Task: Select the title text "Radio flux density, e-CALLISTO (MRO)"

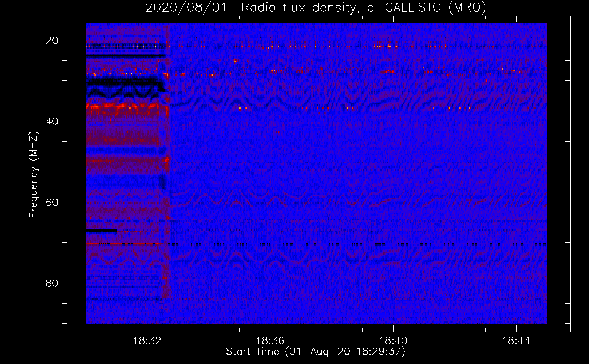Action: click(x=363, y=8)
